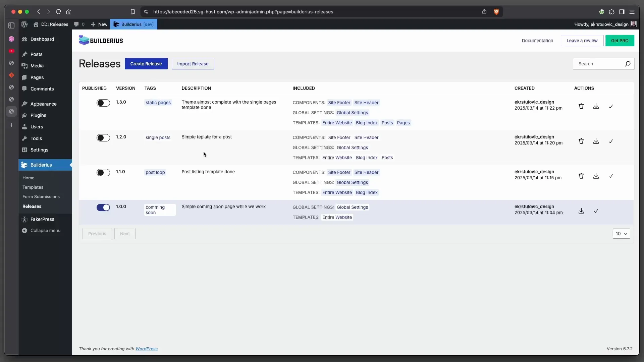Open the New content menu in admin bar
Viewport: 644px width, 362px height.
tap(99, 24)
